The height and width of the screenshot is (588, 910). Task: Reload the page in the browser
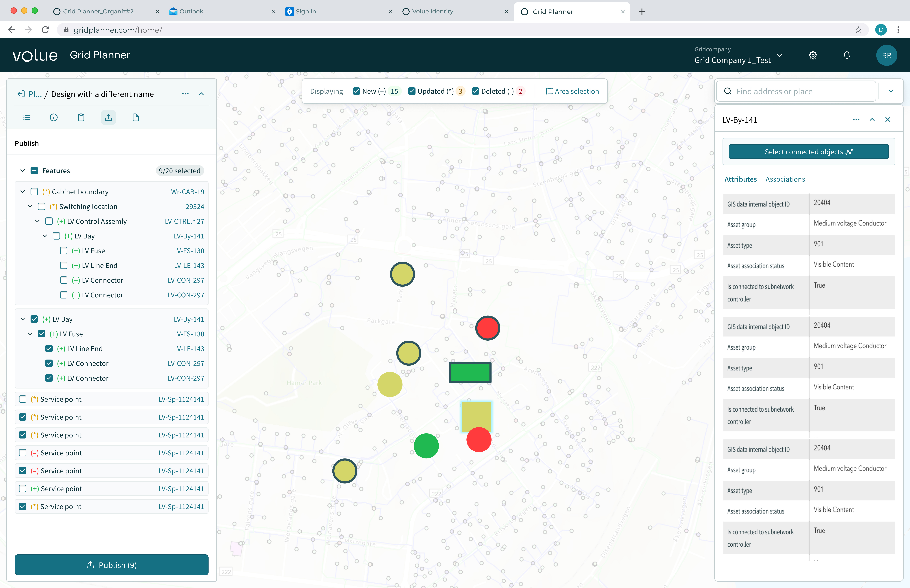click(45, 30)
